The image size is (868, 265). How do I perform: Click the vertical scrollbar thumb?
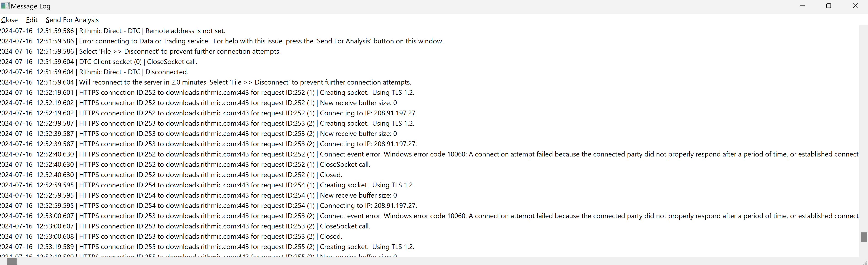pos(864,237)
